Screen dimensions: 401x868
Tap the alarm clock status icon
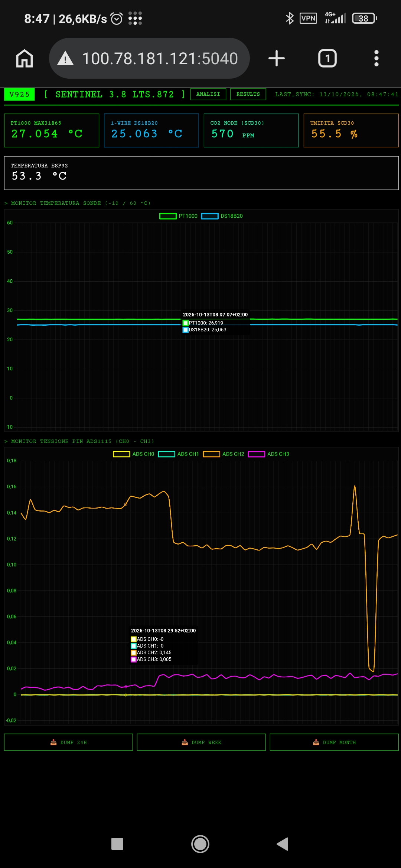(117, 18)
